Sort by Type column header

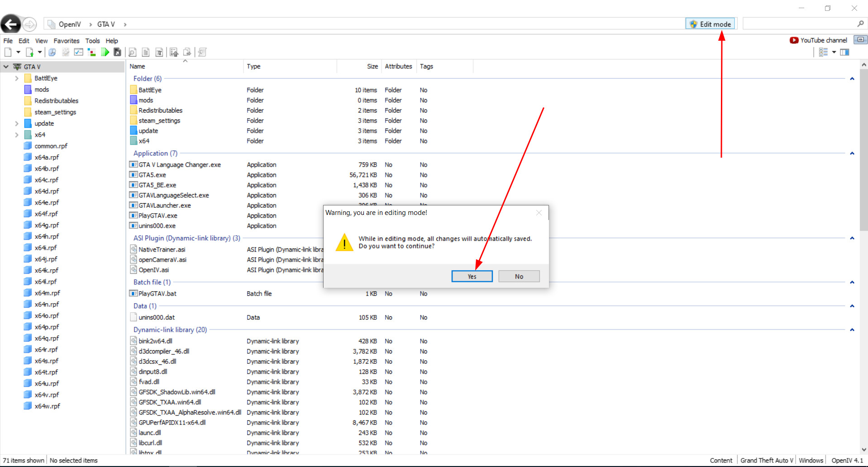[290, 67]
